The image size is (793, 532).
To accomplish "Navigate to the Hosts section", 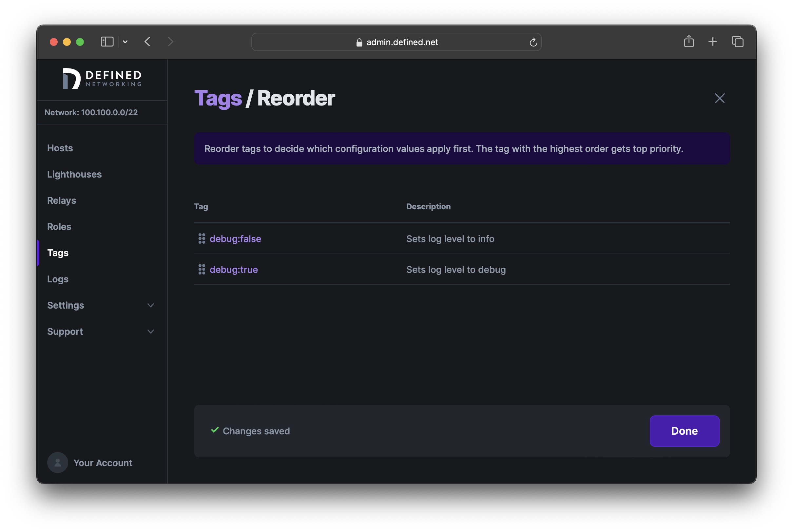I will (x=60, y=148).
